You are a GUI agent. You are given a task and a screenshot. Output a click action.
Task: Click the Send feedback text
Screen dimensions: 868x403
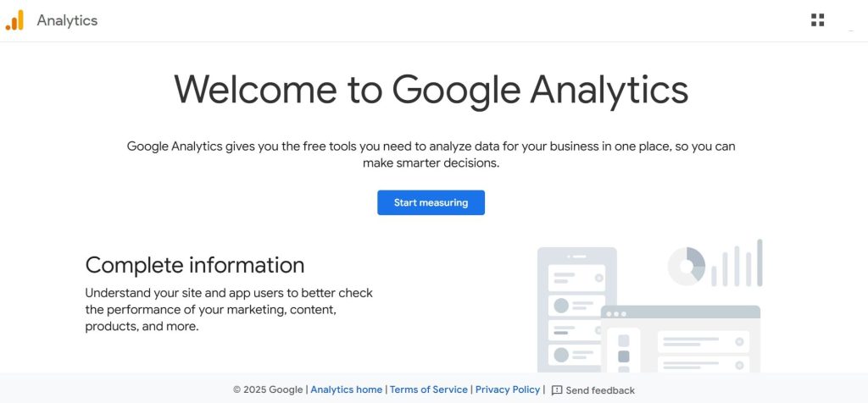tap(600, 390)
